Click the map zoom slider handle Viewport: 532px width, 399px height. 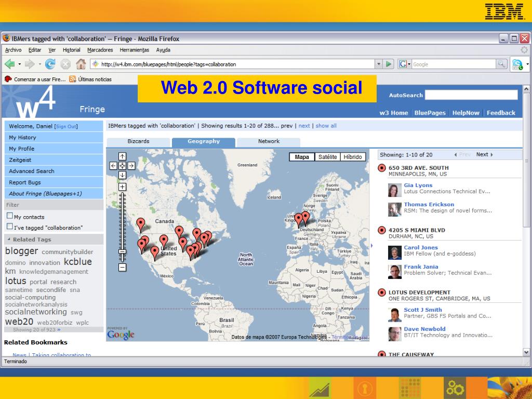(123, 251)
